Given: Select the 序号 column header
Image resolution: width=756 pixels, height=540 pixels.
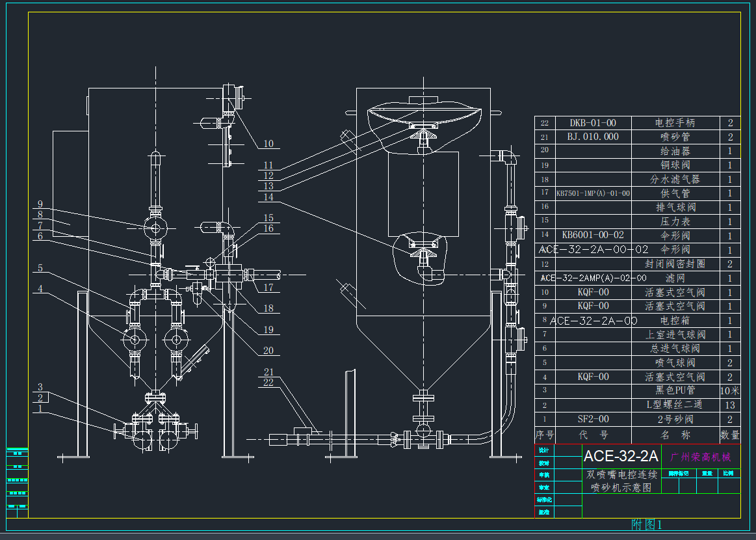Looking at the screenshot, I should (544, 435).
